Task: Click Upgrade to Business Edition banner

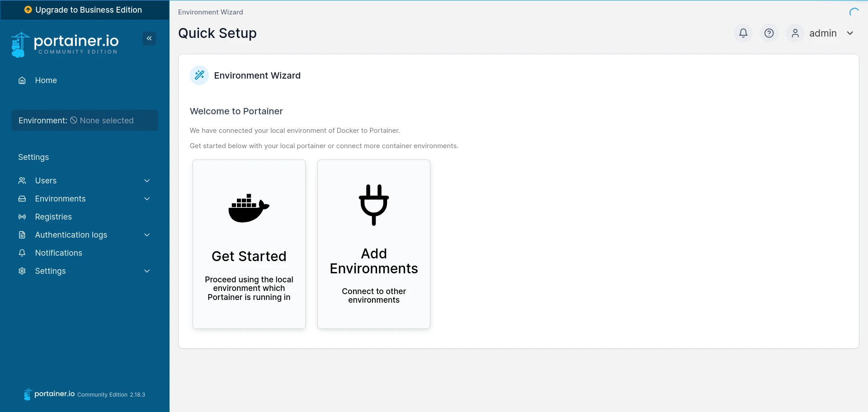Action: click(x=85, y=10)
